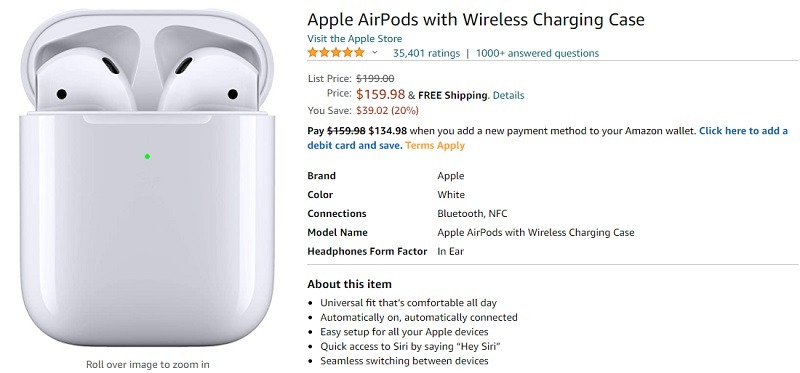800x373 pixels.
Task: View 1000+ answered questions
Action: pos(537,53)
